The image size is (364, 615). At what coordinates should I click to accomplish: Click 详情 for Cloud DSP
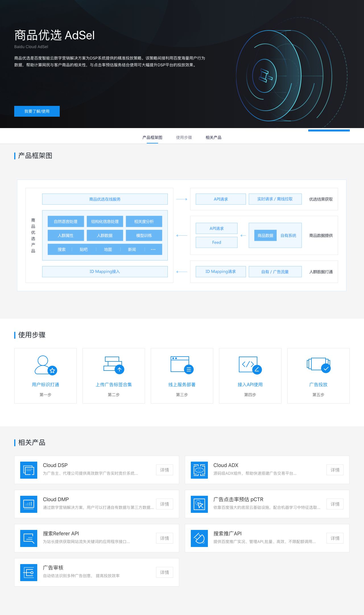[x=165, y=470]
